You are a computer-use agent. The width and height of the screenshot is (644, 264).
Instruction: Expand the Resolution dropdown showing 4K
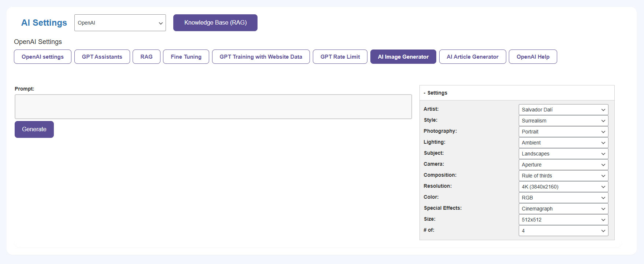coord(563,187)
